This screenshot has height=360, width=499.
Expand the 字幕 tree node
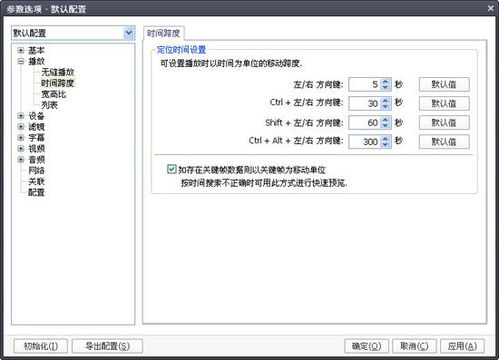point(21,138)
